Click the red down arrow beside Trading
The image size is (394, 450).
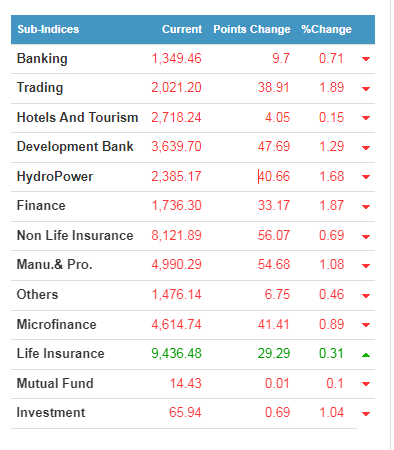click(366, 89)
